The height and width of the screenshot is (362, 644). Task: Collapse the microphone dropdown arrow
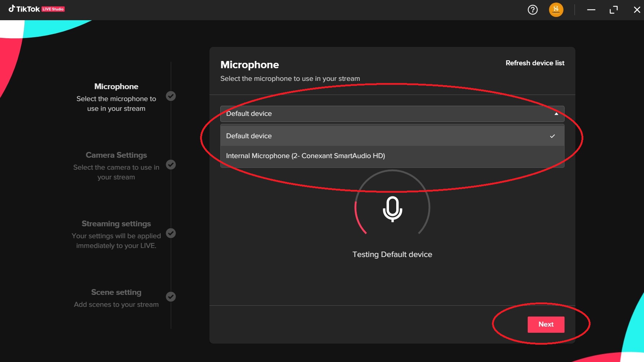tap(556, 114)
